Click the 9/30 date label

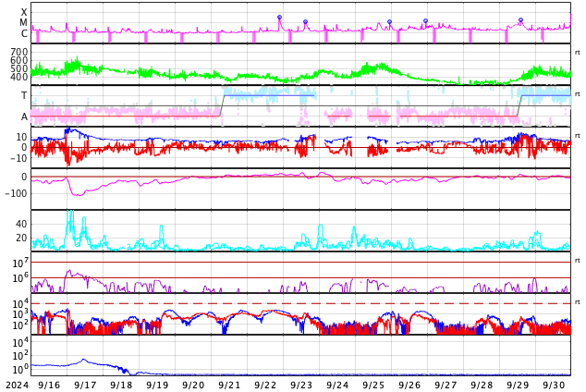[x=554, y=385]
